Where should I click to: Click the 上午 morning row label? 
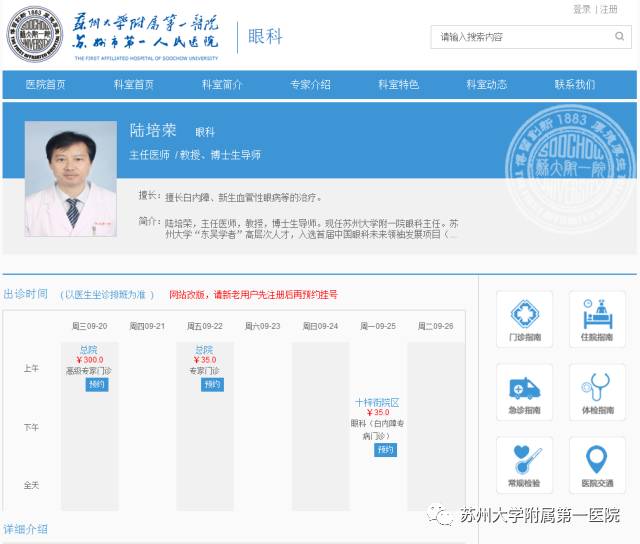pos(31,369)
